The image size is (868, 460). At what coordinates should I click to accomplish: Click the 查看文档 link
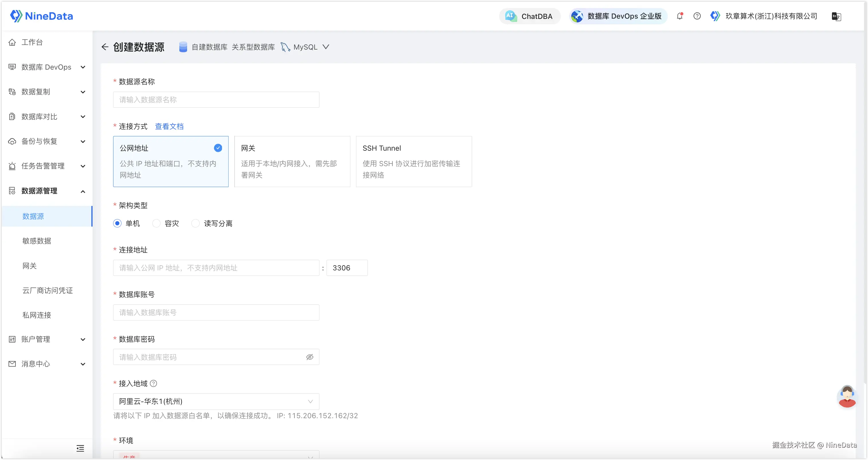(169, 126)
